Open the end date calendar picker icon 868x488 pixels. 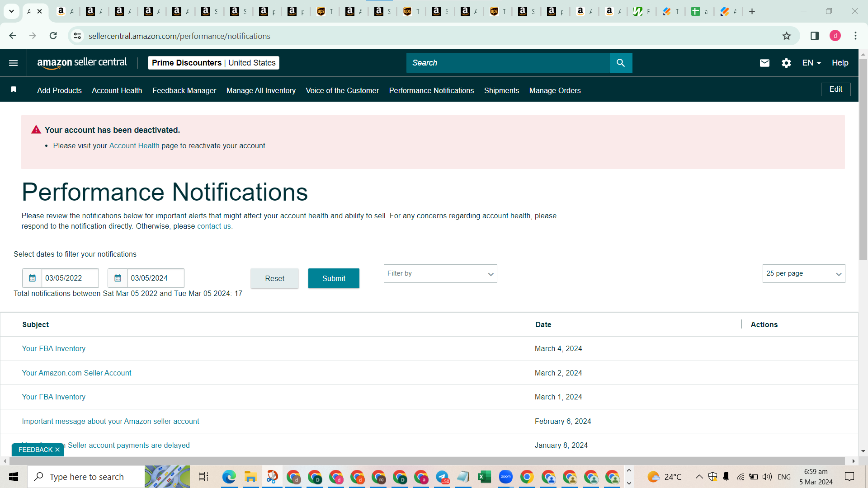tap(118, 278)
